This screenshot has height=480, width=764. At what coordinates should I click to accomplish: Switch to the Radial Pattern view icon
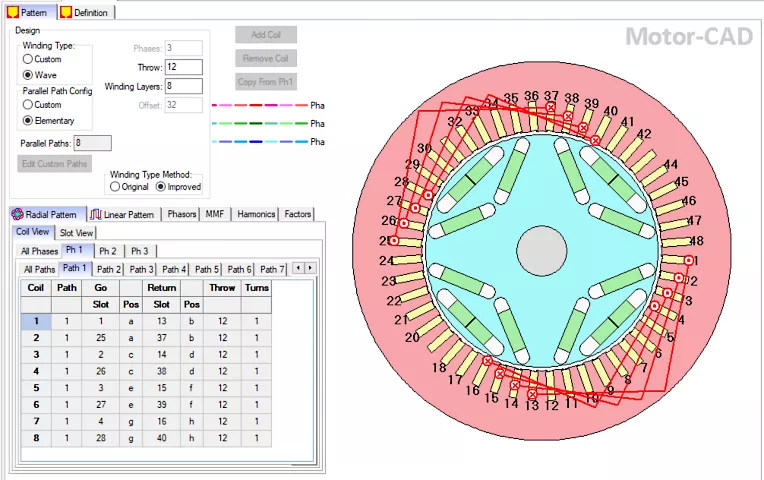(x=17, y=214)
